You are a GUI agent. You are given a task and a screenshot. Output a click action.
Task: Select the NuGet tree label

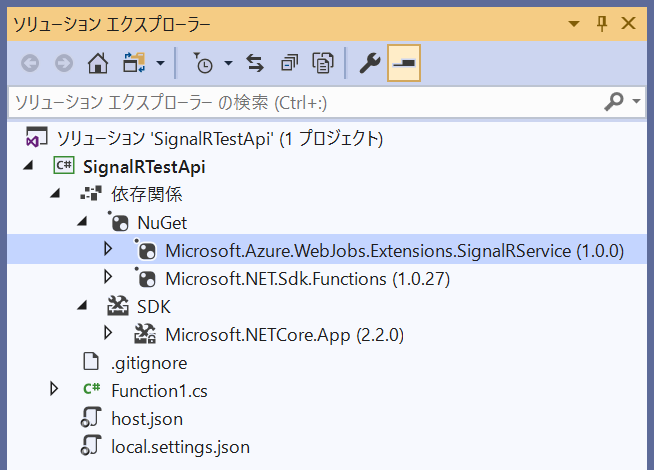pyautogui.click(x=162, y=223)
